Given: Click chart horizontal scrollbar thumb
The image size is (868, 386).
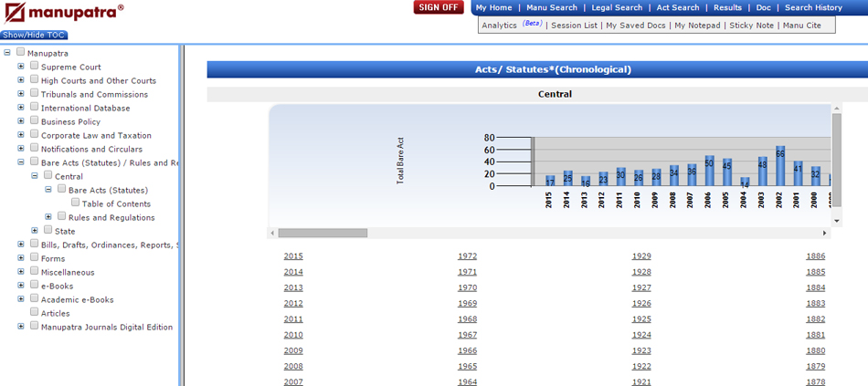Looking at the screenshot, I should [323, 234].
